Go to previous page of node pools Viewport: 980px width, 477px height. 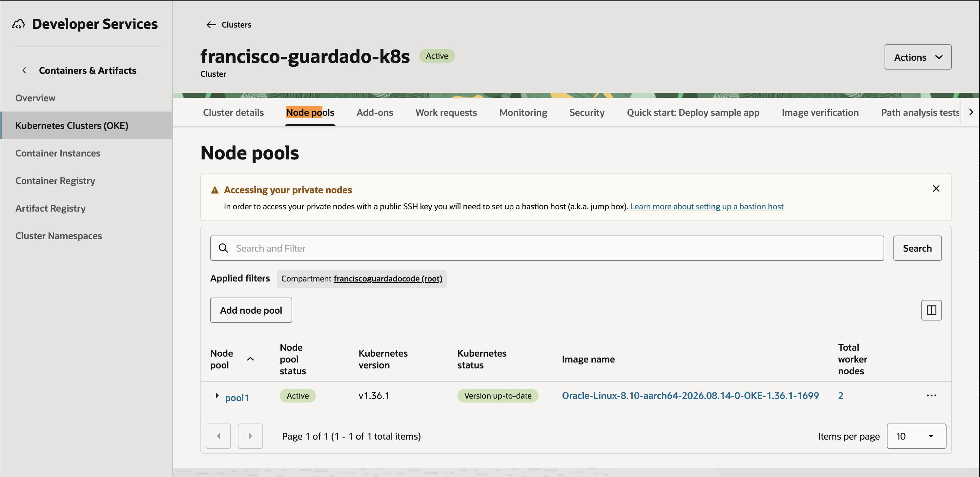(x=218, y=436)
